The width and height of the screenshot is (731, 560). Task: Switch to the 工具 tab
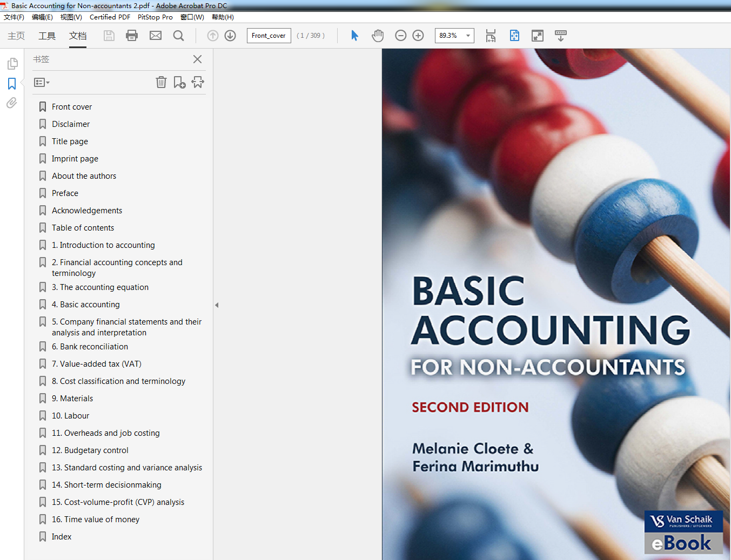click(x=47, y=36)
